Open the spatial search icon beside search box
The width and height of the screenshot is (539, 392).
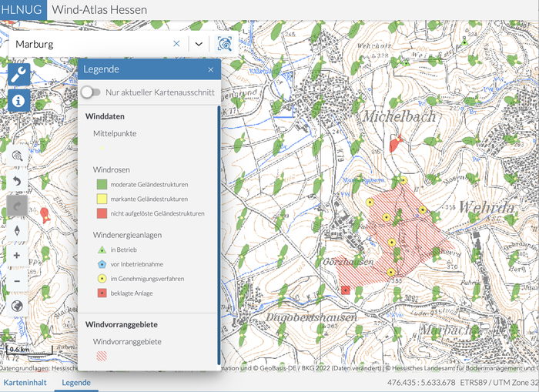[x=224, y=44]
